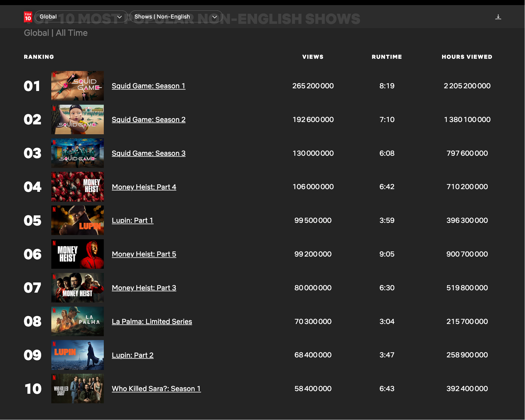Screen dimensions: 525x420
Task: Click hours viewed 900 700 000
Action: (467, 254)
